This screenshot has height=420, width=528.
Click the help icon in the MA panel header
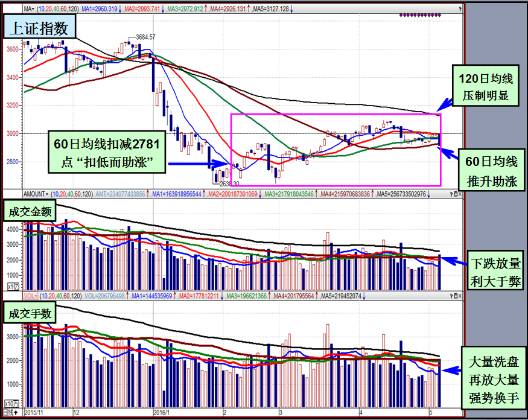(460, 9)
